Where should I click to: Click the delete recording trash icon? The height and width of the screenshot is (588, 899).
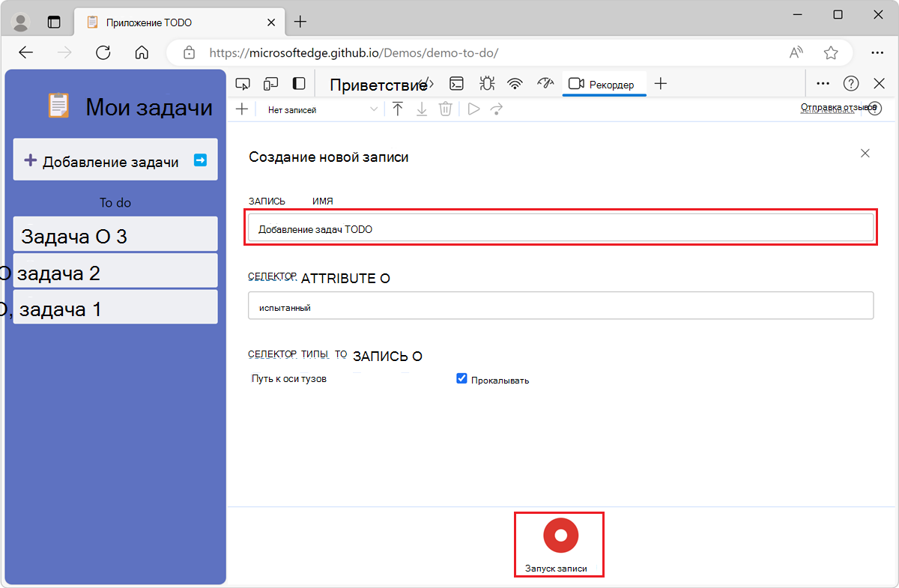(x=445, y=109)
